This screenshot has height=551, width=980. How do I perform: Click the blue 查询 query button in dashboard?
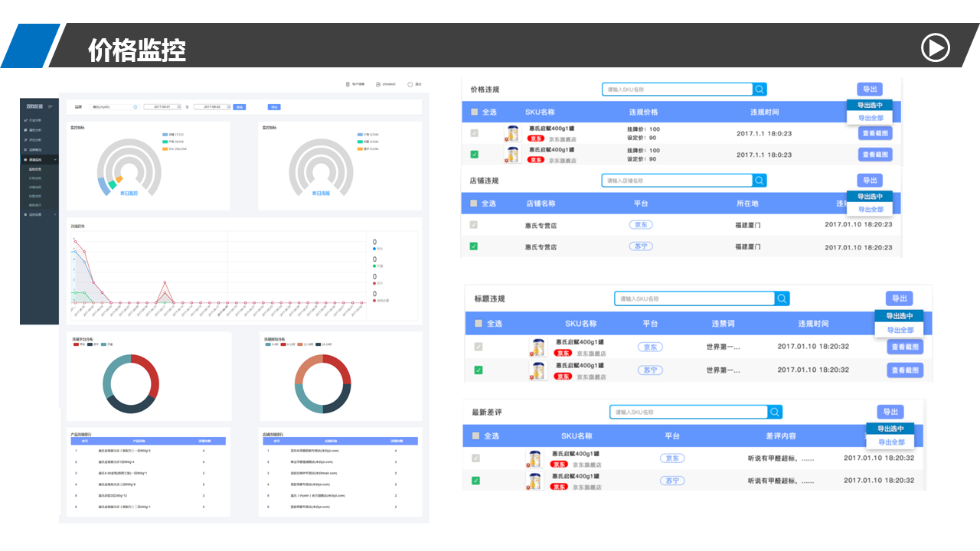(x=240, y=107)
